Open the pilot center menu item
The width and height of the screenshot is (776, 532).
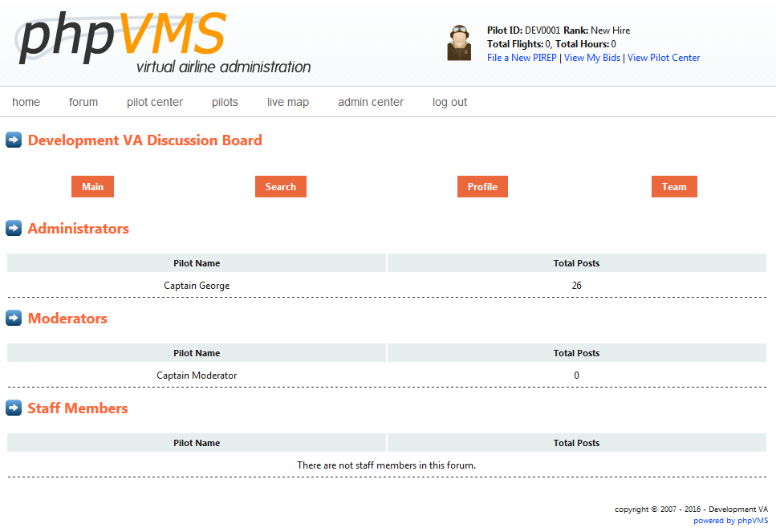coord(155,102)
